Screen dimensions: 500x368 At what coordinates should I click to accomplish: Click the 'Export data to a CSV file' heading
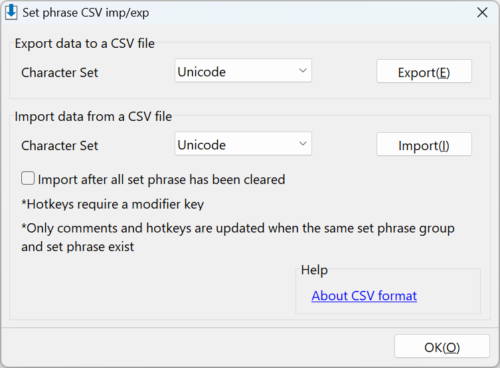85,43
